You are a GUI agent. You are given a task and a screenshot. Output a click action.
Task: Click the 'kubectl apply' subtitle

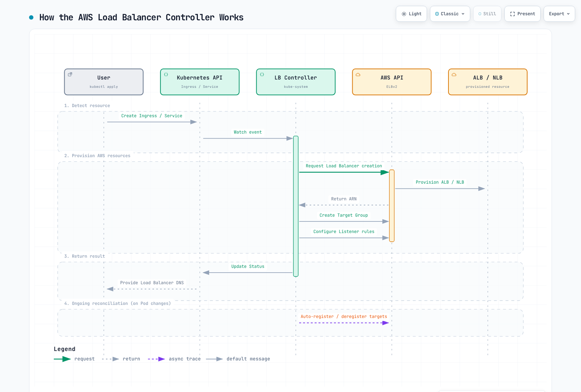tap(104, 87)
